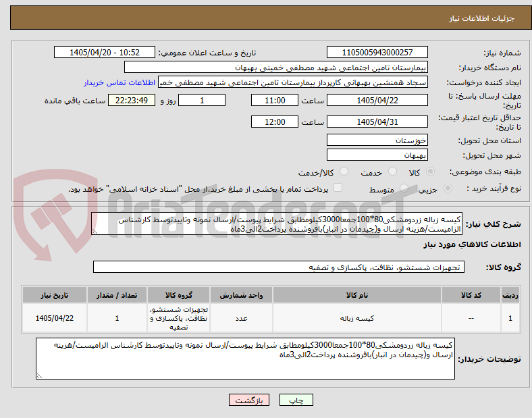Image resolution: width=532 pixels, height=418 pixels.
Task: Click the resize handle of buyer notes textarea
Action: tap(39, 376)
